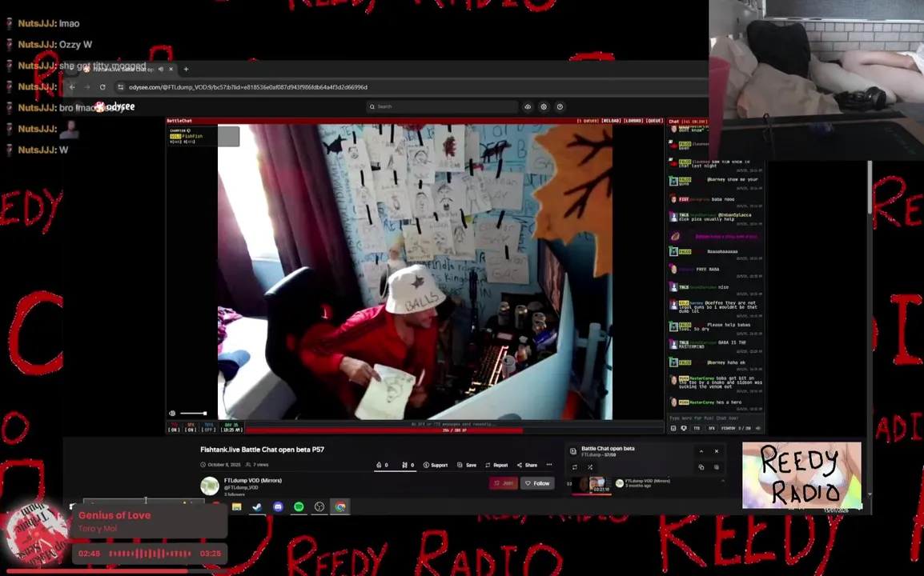Click the Save button under the video
924x576 pixels.
467,465
